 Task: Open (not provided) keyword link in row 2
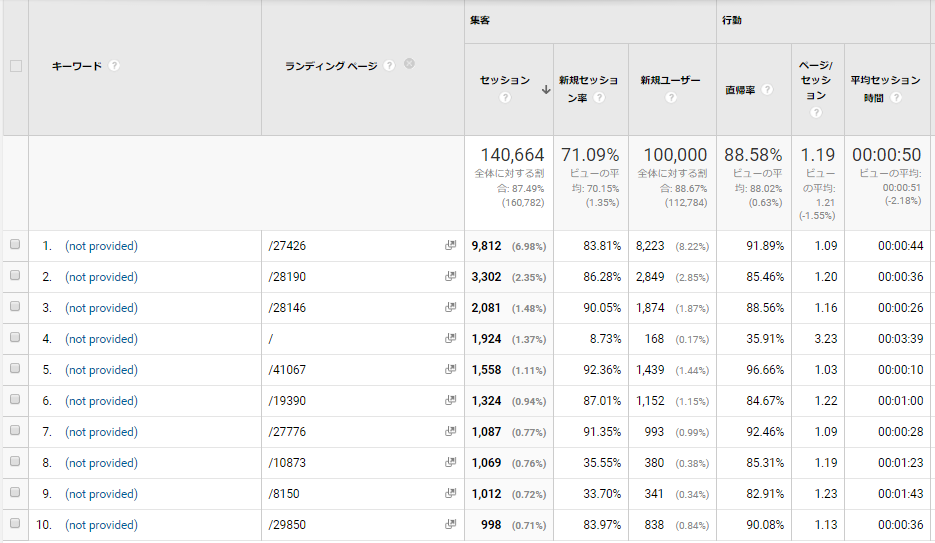(101, 277)
